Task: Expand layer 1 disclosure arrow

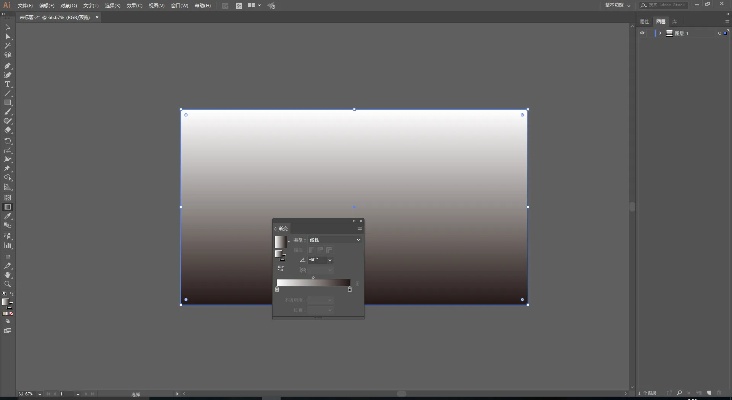Action: tap(660, 33)
